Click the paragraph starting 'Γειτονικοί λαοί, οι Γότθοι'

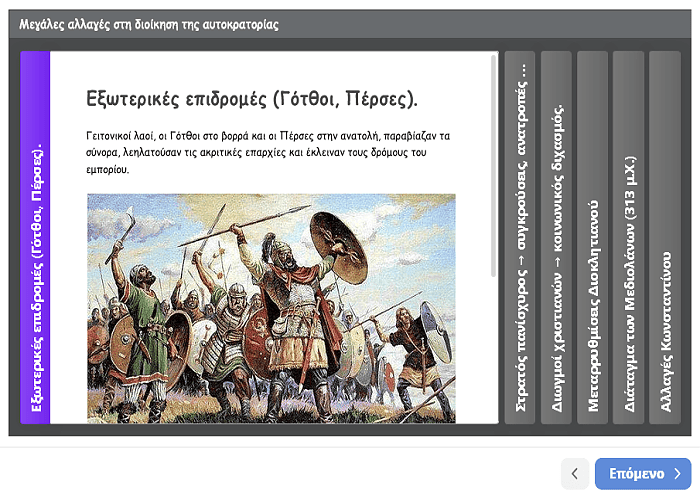[x=268, y=153]
